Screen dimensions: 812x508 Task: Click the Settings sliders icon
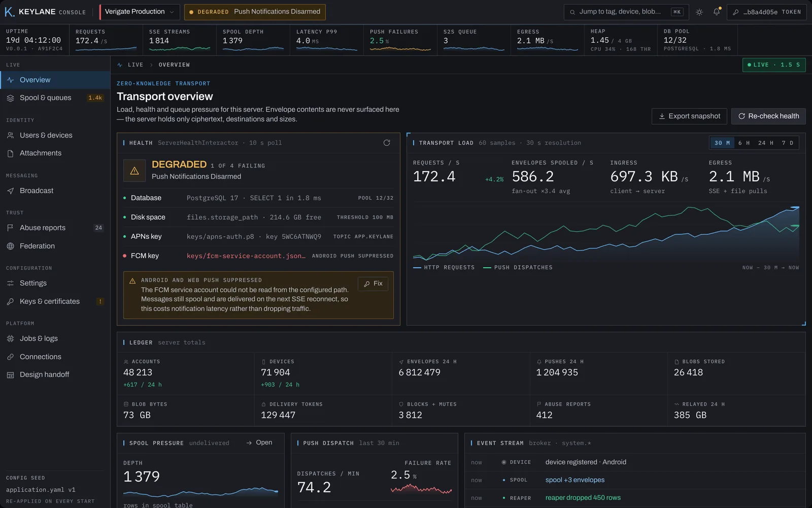point(10,283)
